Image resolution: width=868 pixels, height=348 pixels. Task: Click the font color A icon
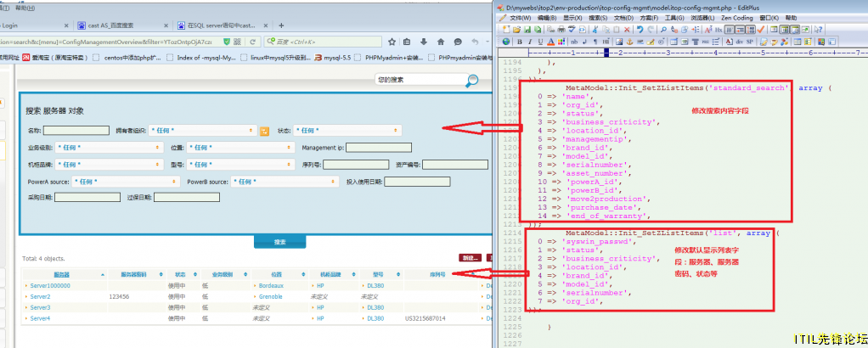551,42
